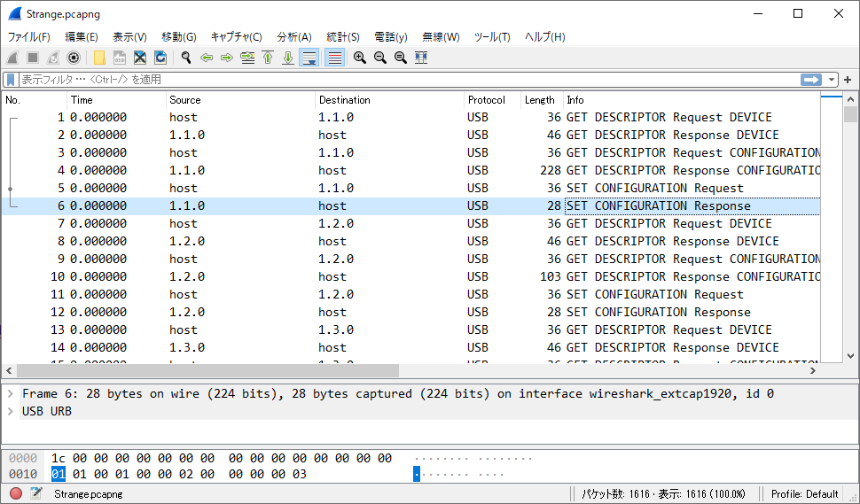Click the intelligent scrollbar minimap

click(x=832, y=228)
